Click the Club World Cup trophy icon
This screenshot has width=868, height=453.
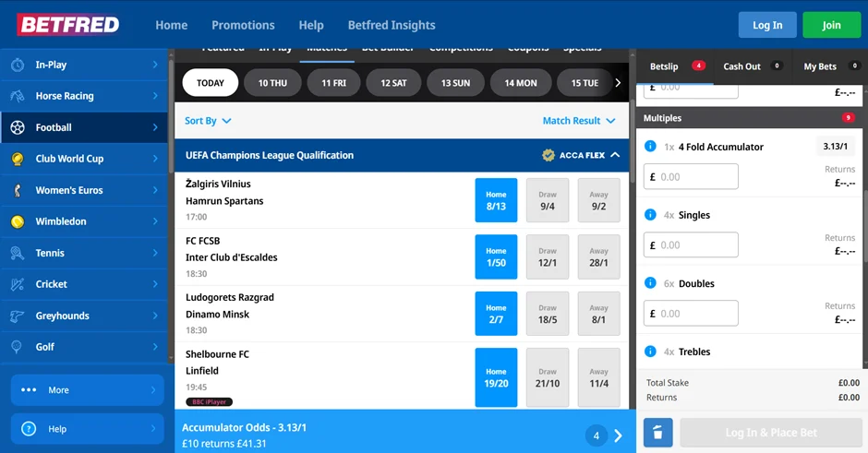18,159
